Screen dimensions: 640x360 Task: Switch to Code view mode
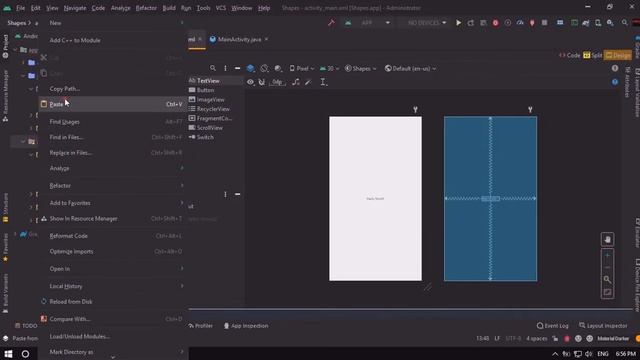569,55
